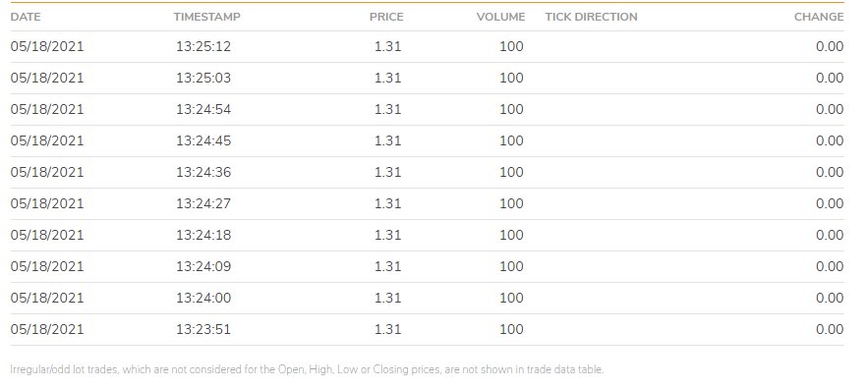This screenshot has width=868, height=389.
Task: Click the PRICE column header
Action: 386,17
